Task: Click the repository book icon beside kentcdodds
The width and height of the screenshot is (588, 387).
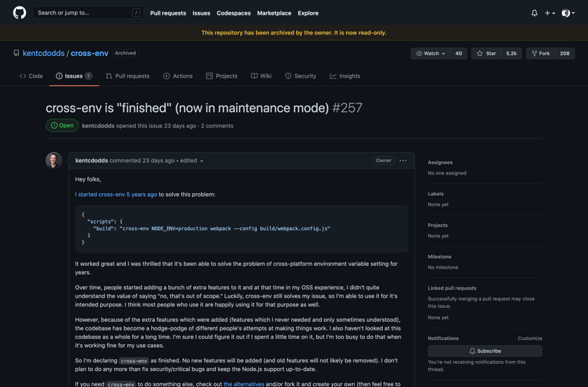Action: pyautogui.click(x=16, y=53)
